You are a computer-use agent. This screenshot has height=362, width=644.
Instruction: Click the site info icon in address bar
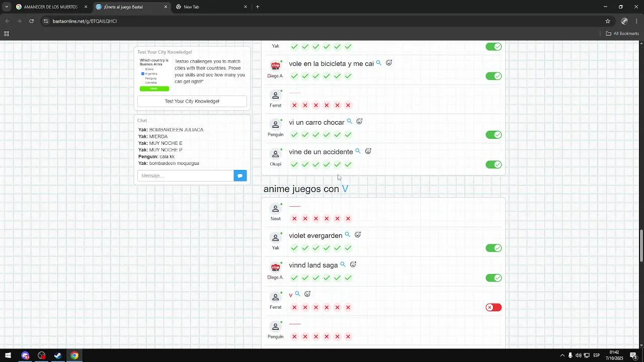[46, 21]
